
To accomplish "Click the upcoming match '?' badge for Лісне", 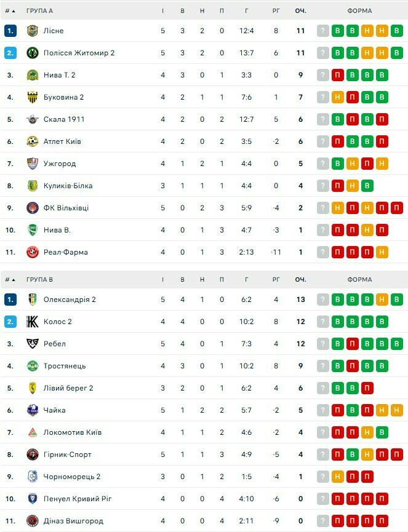I will (323, 31).
